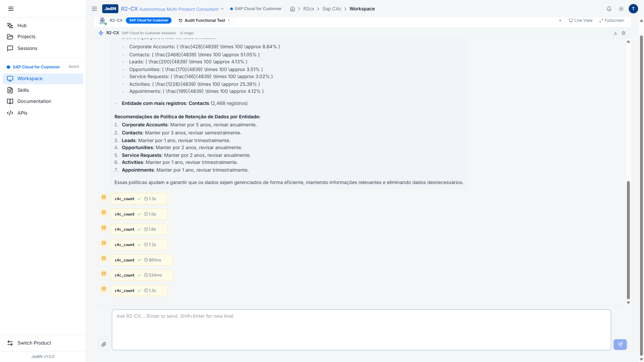The height and width of the screenshot is (362, 644).
Task: Toggle secondary panel menu icon next to JedIN
Action: (x=94, y=9)
